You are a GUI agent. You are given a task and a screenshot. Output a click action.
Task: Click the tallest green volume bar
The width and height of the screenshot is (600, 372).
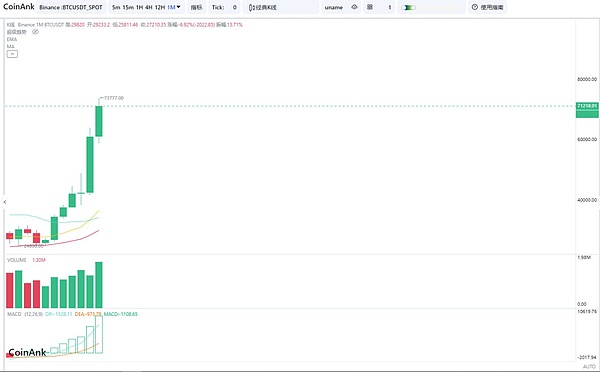click(99, 285)
